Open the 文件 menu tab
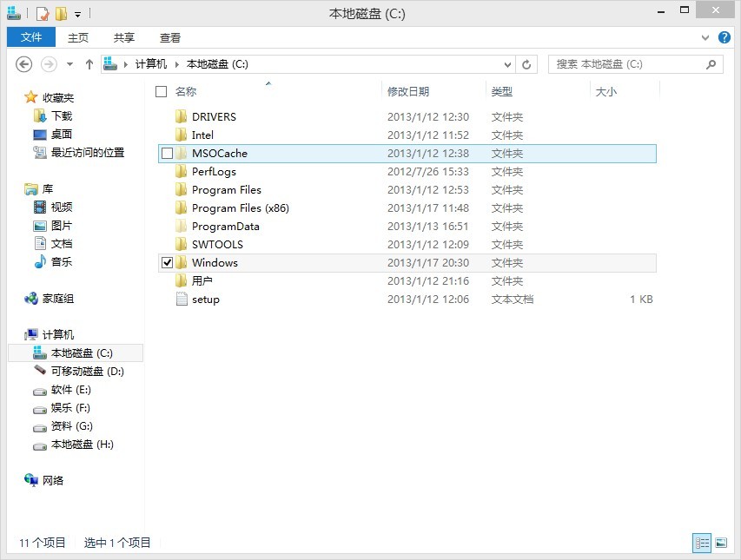Screen dimensions: 741x560 pyautogui.click(x=31, y=37)
